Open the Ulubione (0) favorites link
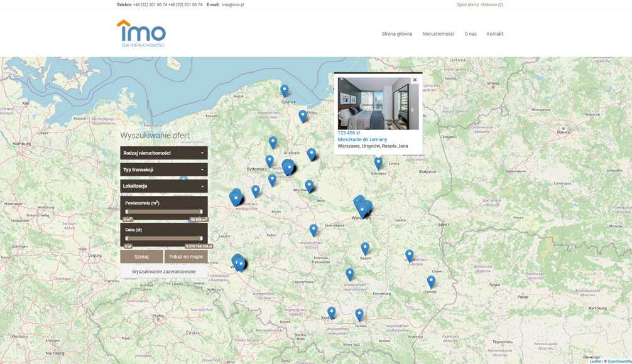This screenshot has height=364, width=632. click(x=492, y=5)
